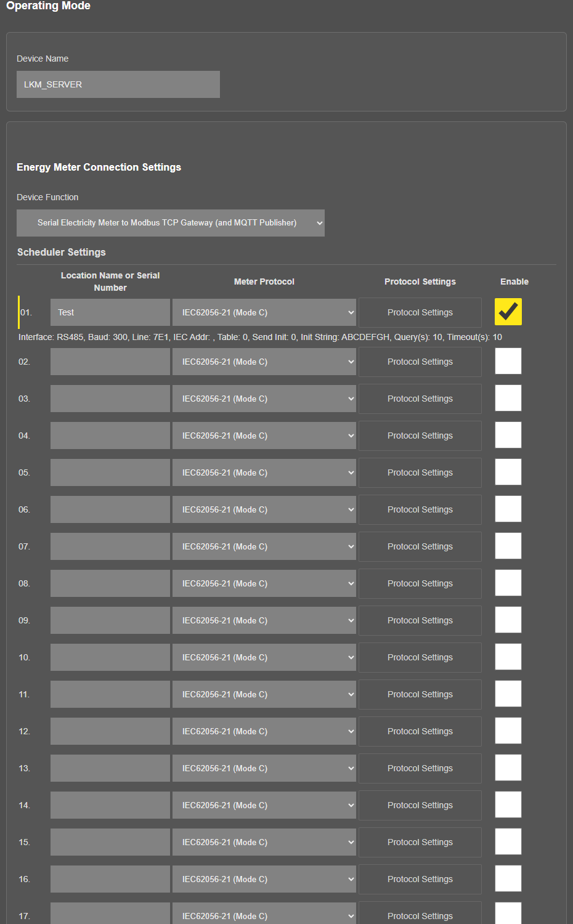
Task: Uncheck the Enable checkbox for row 01
Action: (x=508, y=312)
